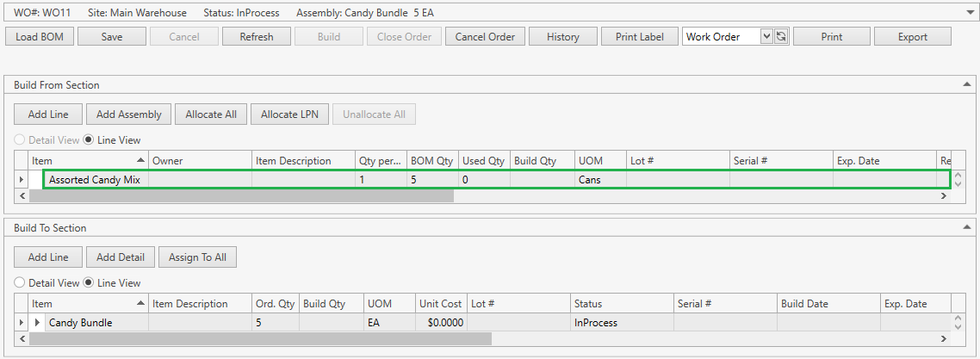Click the sort arrow in Build From Item column

coord(140,161)
